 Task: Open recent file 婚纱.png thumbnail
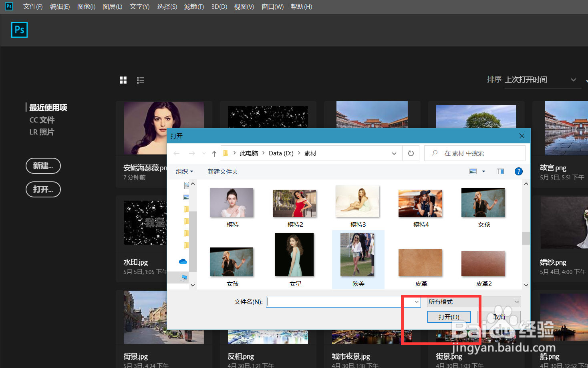coord(564,222)
